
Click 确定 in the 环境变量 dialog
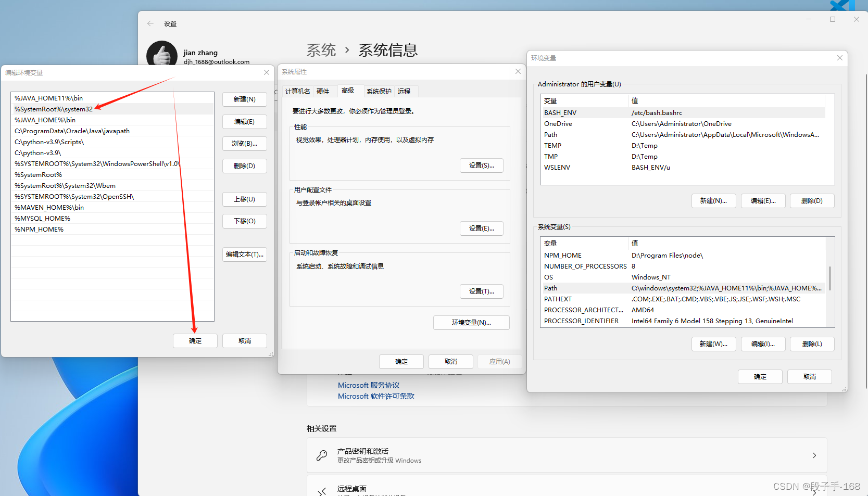pos(760,377)
